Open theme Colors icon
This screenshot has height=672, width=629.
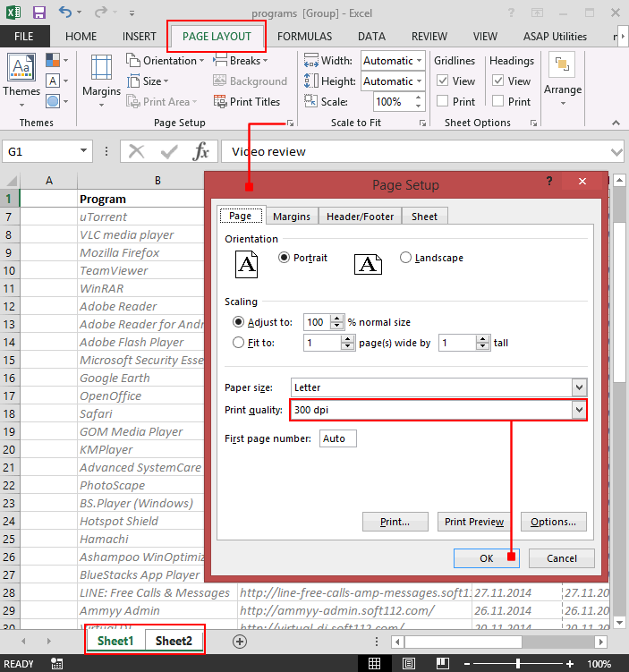(53, 60)
